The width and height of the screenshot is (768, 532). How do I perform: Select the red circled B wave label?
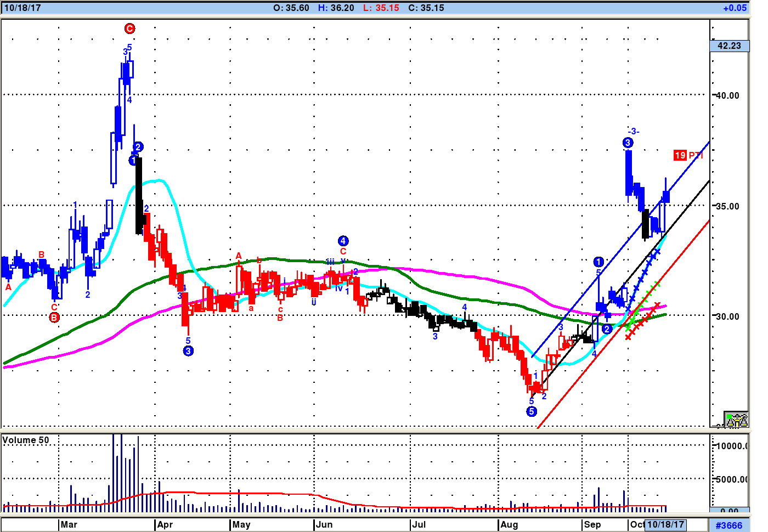coord(54,318)
